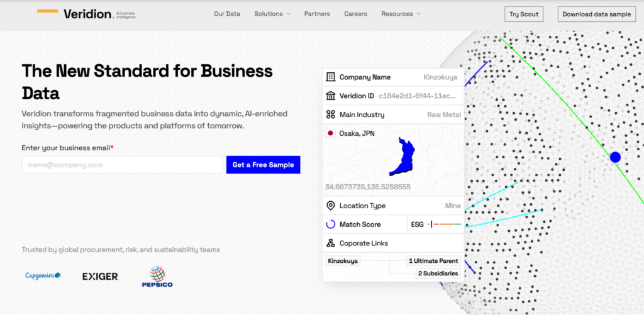Open the Our Data page
644x315 pixels.
click(x=227, y=14)
